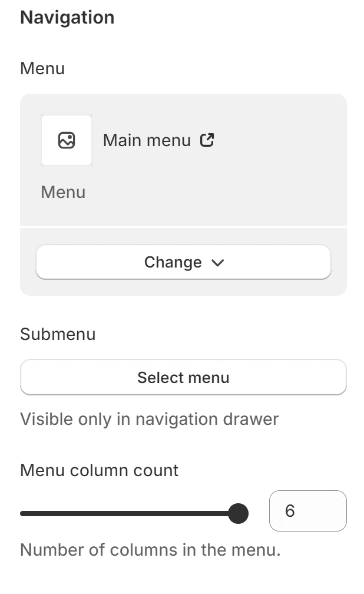Click the downward arrow next to Change

tap(217, 263)
